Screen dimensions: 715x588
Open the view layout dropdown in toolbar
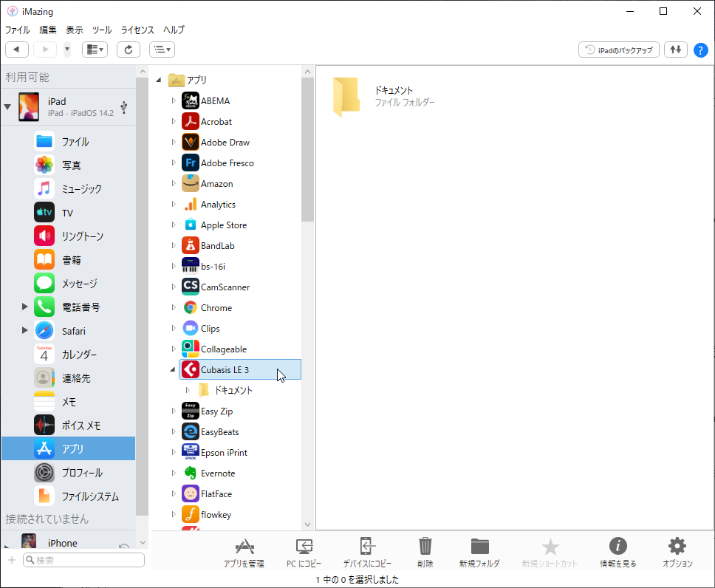coord(95,49)
